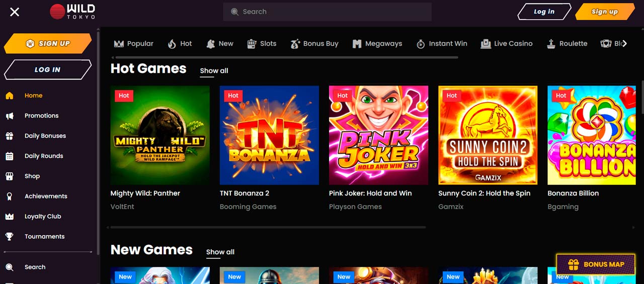Open the Sunny Coin 2 thumbnail
The image size is (644, 284).
click(488, 135)
